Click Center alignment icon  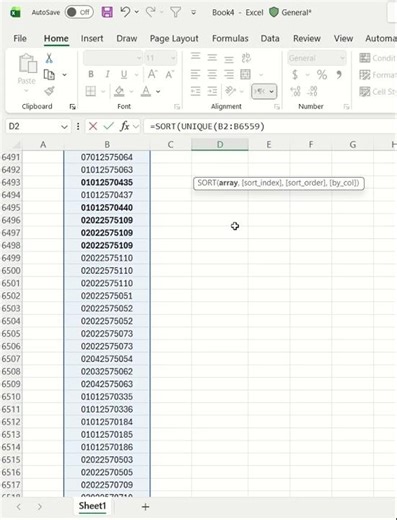pos(212,74)
